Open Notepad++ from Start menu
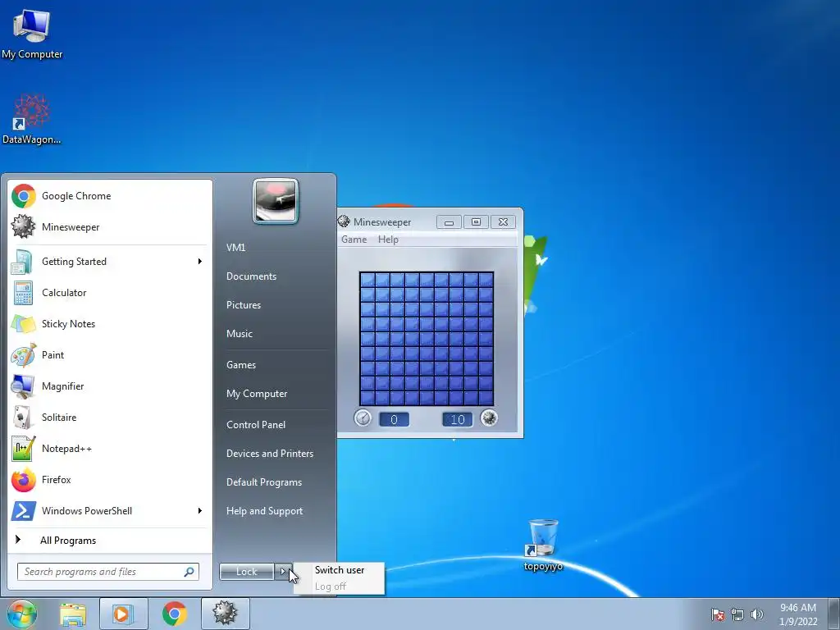This screenshot has width=840, height=630. click(110, 449)
